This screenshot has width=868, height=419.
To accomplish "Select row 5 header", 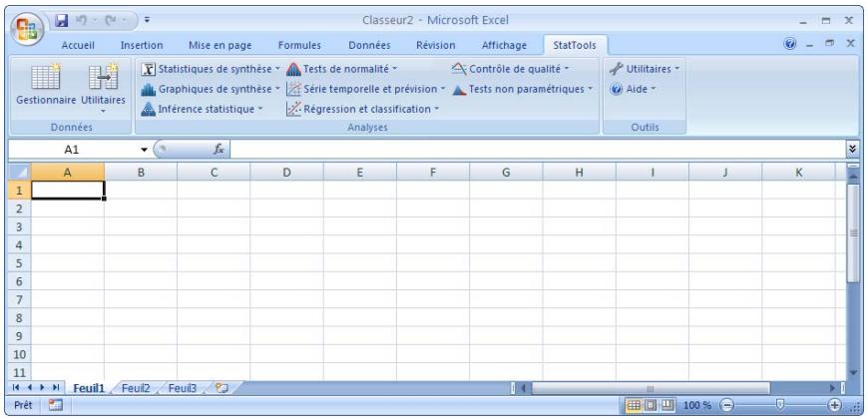I will (x=20, y=263).
